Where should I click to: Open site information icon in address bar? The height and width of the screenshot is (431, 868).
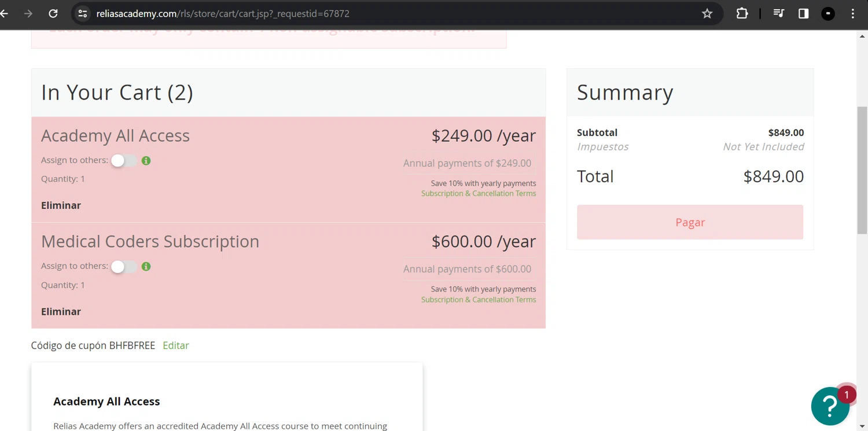coord(83,13)
